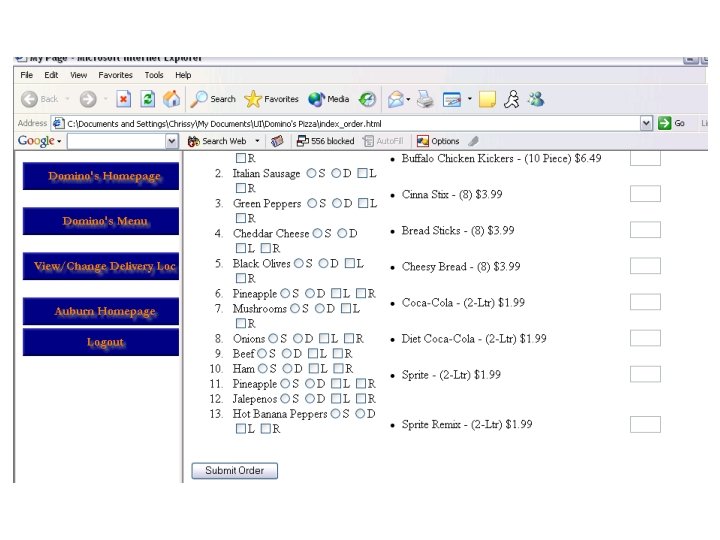This screenshot has width=720, height=540.
Task: Click the AutoFill icon
Action: tap(368, 141)
